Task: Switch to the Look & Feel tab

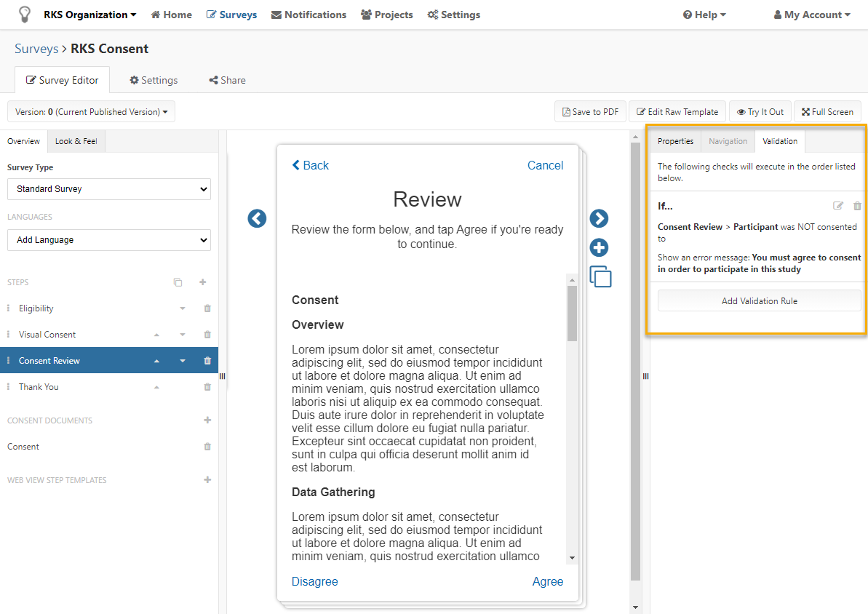Action: coord(76,141)
